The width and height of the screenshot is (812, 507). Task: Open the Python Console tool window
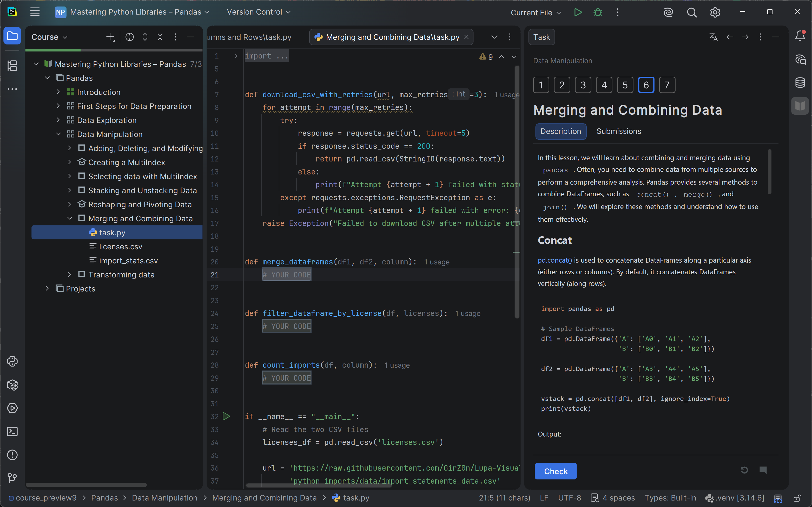click(12, 361)
